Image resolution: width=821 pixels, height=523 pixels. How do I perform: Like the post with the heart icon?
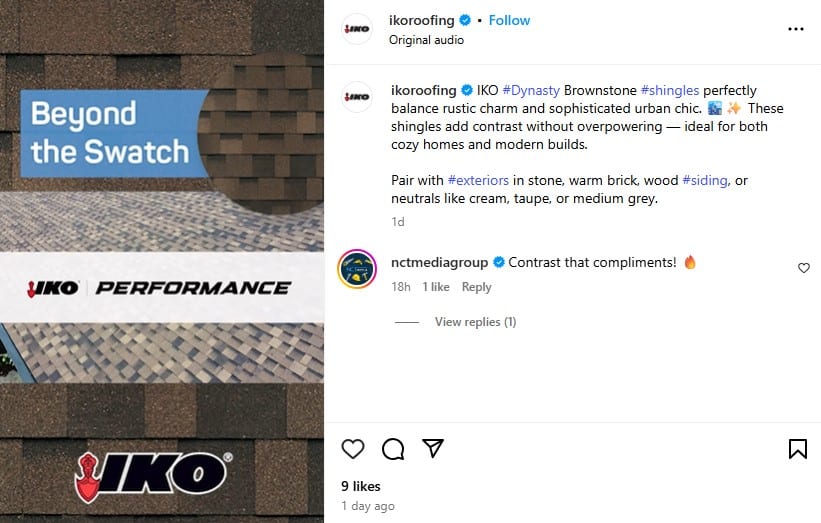point(353,449)
